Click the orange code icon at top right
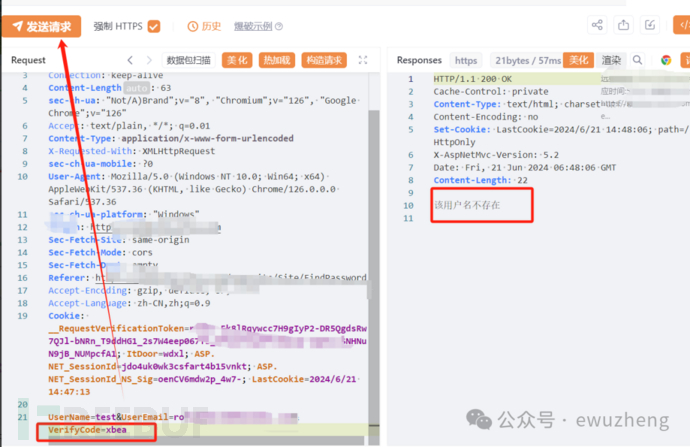 (x=682, y=25)
